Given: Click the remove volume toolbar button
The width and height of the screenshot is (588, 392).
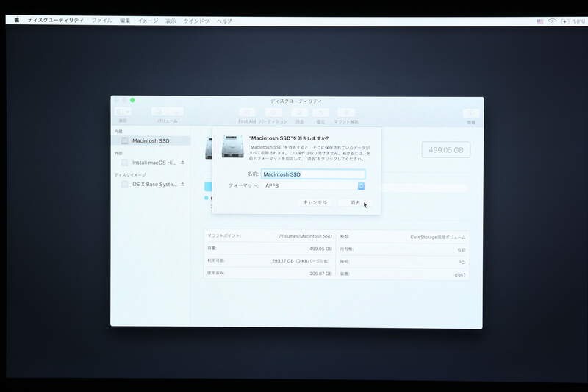Looking at the screenshot, I should pos(176,112).
